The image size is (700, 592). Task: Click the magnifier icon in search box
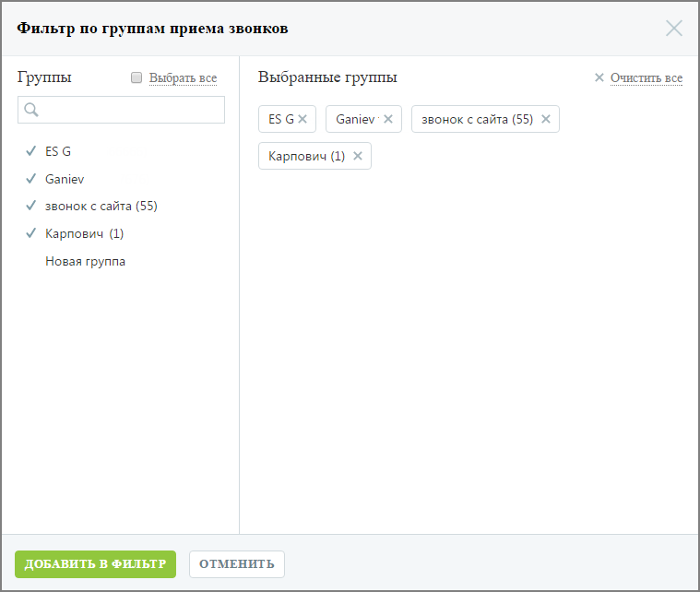[31, 110]
